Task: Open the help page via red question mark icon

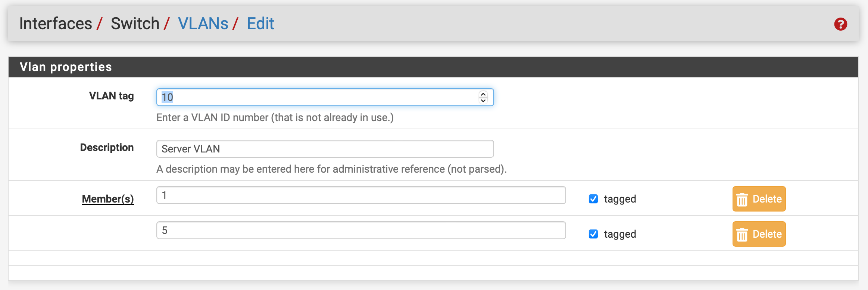Action: pyautogui.click(x=841, y=24)
